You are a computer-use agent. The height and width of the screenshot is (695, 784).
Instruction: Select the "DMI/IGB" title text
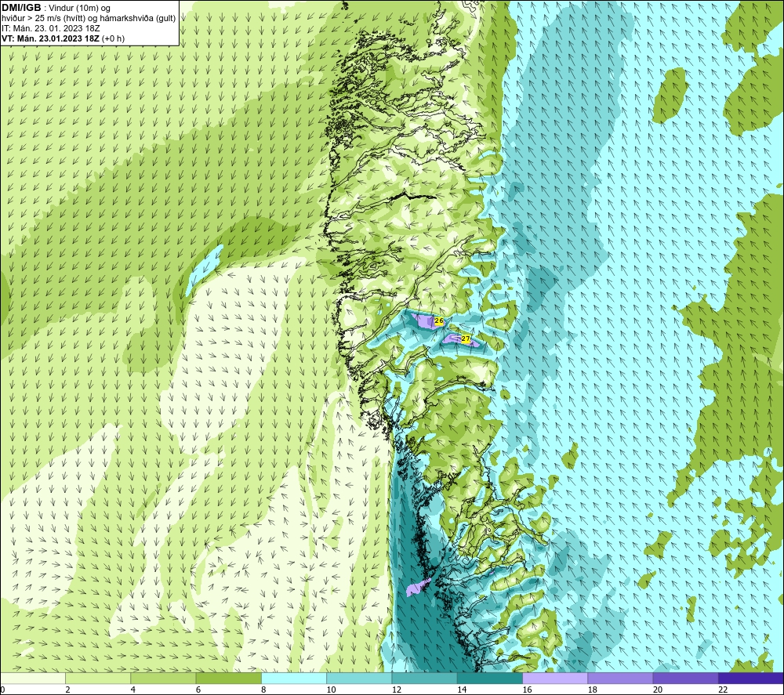click(x=21, y=8)
